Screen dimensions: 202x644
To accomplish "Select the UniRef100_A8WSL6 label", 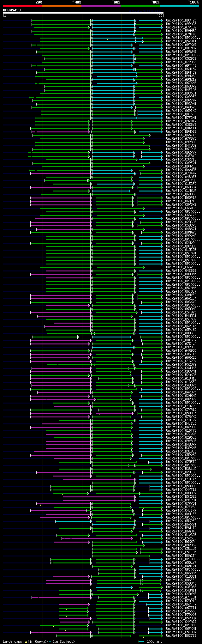I will (181, 333).
